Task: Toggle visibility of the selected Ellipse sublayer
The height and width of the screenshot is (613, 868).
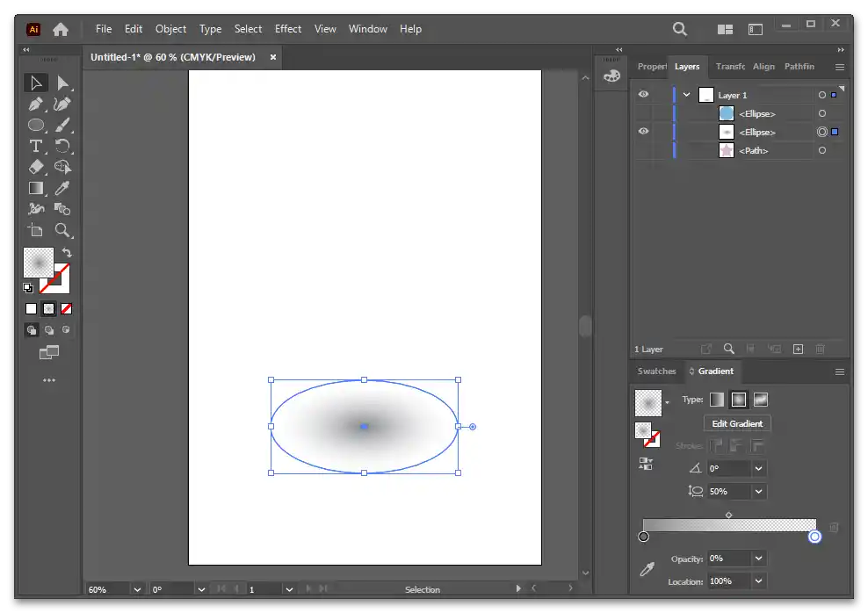Action: pos(644,132)
